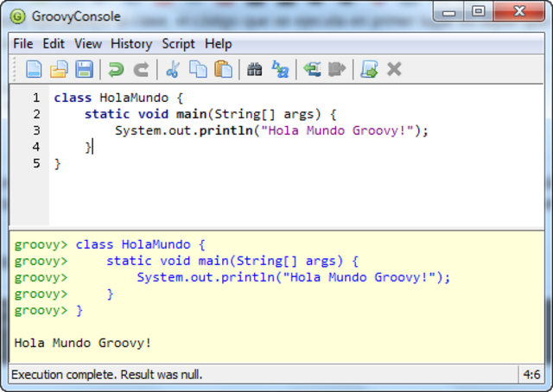553x392 pixels.
Task: Open the File menu
Action: (x=23, y=44)
